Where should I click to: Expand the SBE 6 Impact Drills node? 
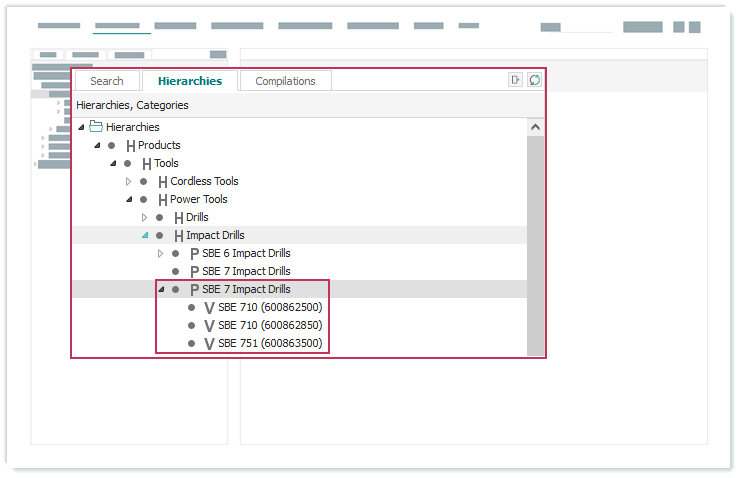(160, 253)
